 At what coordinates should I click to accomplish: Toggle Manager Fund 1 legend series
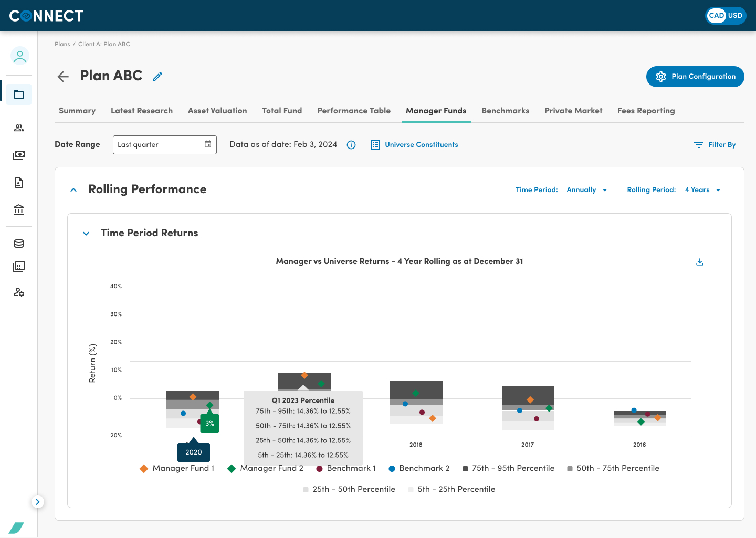click(x=177, y=468)
